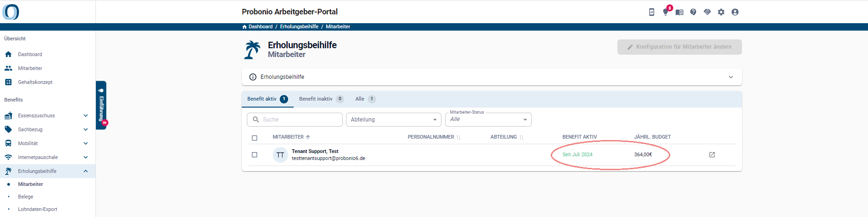Collapse the Erholungsbeihilfe submenu chevron
This screenshot has height=217, width=868.
86,171
